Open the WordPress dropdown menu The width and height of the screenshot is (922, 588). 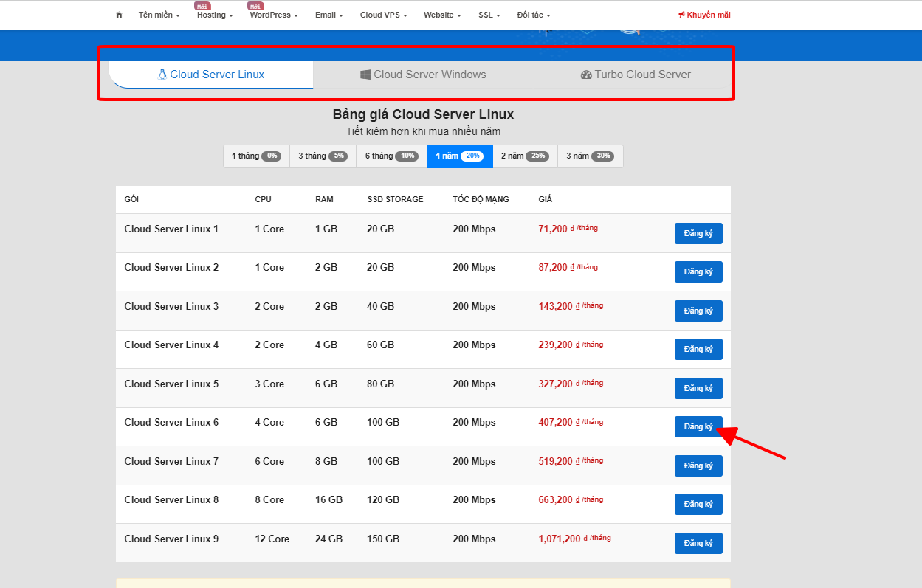[x=274, y=15]
